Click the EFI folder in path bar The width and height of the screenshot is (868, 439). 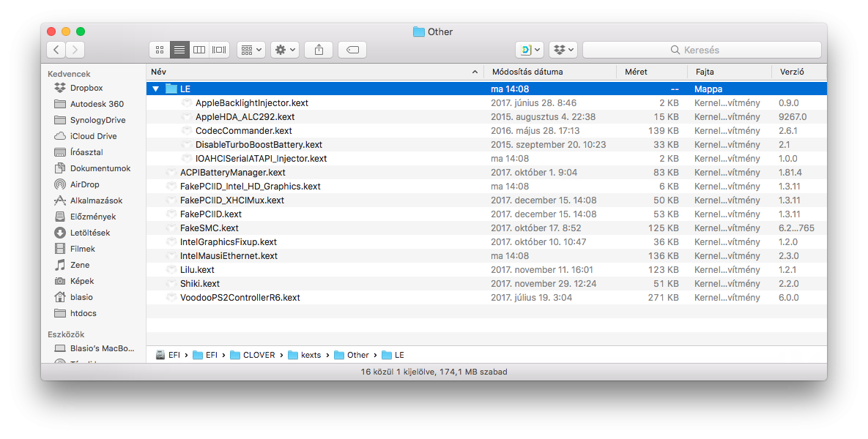tap(205, 355)
